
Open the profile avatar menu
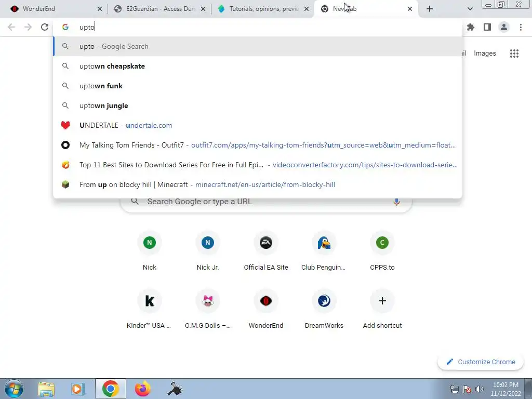504,27
